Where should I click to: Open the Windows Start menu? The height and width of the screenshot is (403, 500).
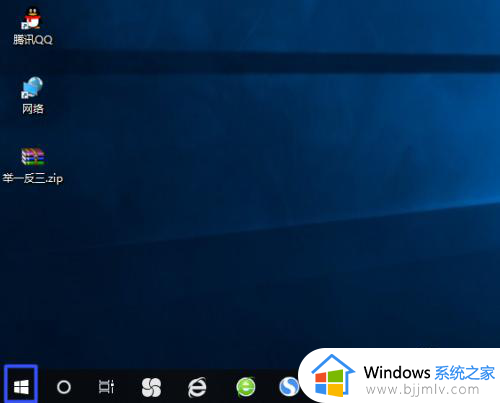[21, 387]
